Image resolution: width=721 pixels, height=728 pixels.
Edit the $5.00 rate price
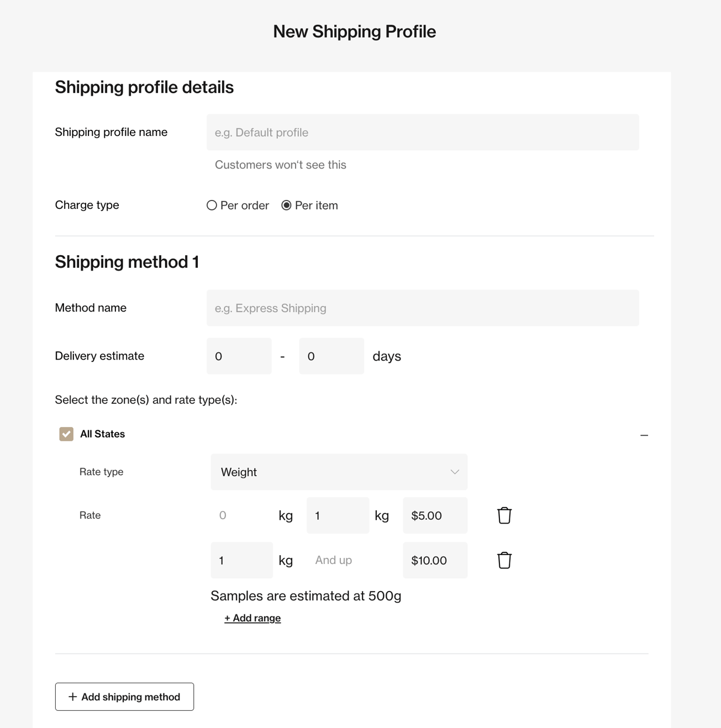click(x=435, y=515)
